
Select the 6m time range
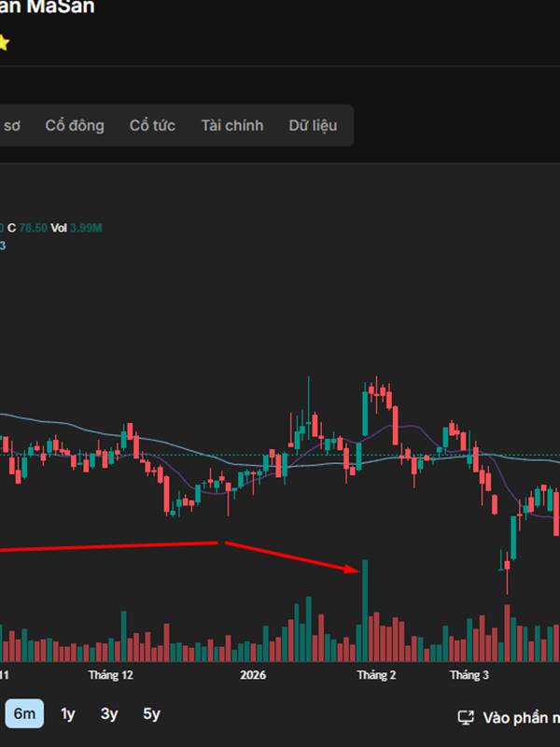click(24, 713)
